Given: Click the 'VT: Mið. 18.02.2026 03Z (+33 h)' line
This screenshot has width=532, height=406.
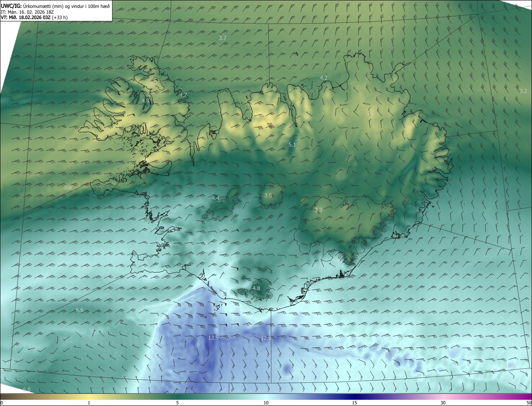Looking at the screenshot, I should (34, 17).
